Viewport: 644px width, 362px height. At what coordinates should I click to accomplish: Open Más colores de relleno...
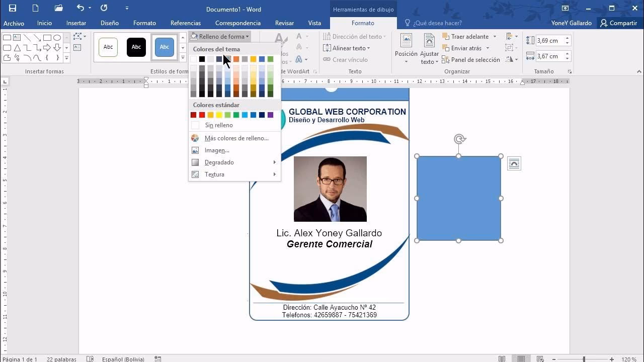click(x=236, y=138)
